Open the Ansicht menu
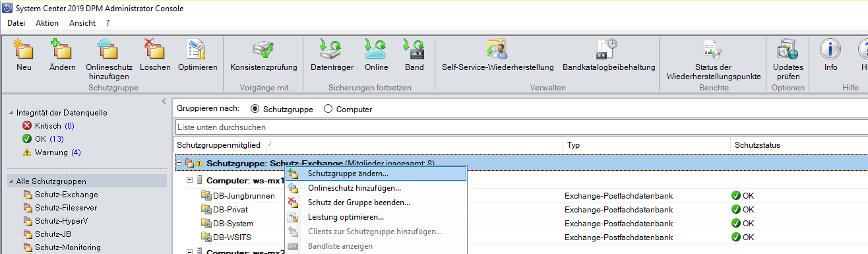 click(x=82, y=22)
